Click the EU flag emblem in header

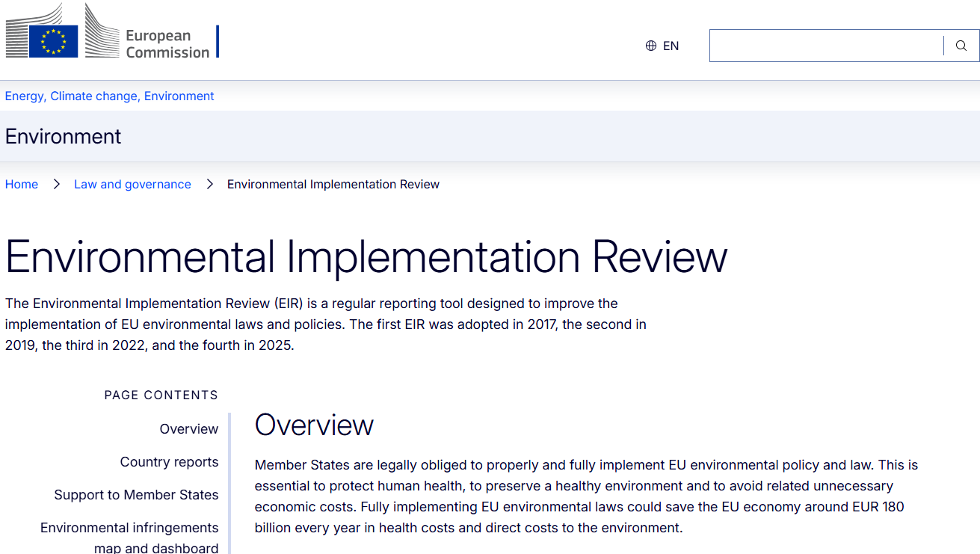[x=54, y=41]
